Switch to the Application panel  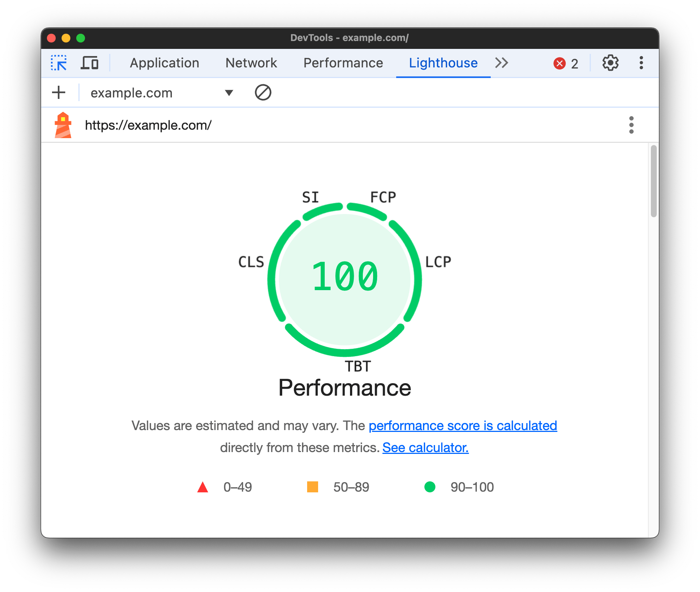pos(164,63)
